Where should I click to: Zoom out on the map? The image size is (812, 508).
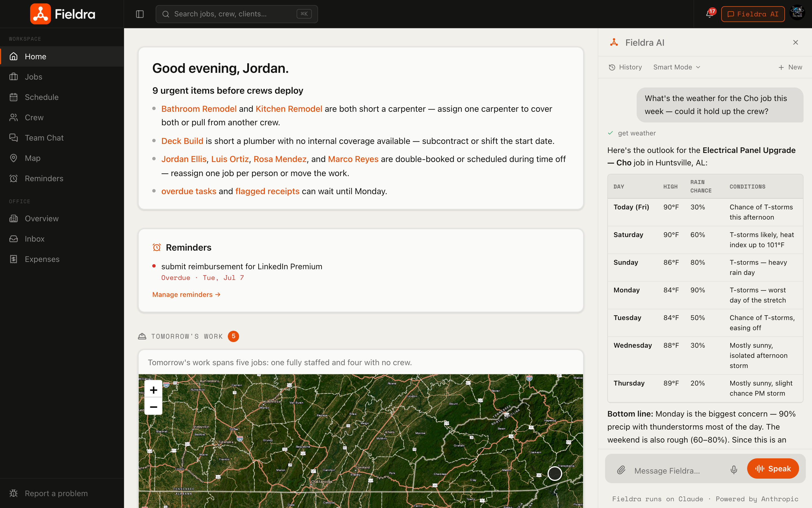click(153, 407)
